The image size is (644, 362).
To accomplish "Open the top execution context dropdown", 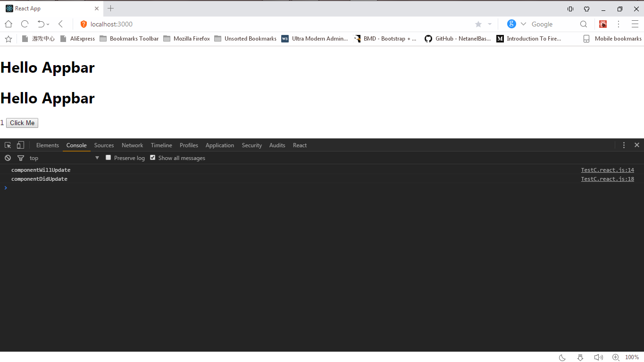I will point(64,158).
